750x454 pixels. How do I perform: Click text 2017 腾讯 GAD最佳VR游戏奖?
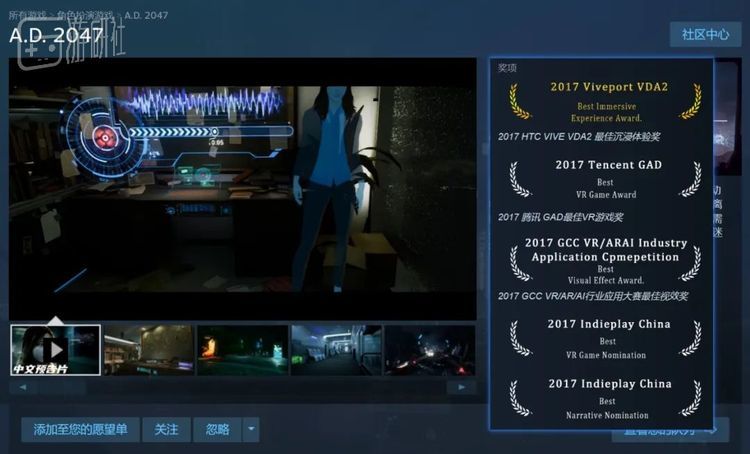coord(560,217)
